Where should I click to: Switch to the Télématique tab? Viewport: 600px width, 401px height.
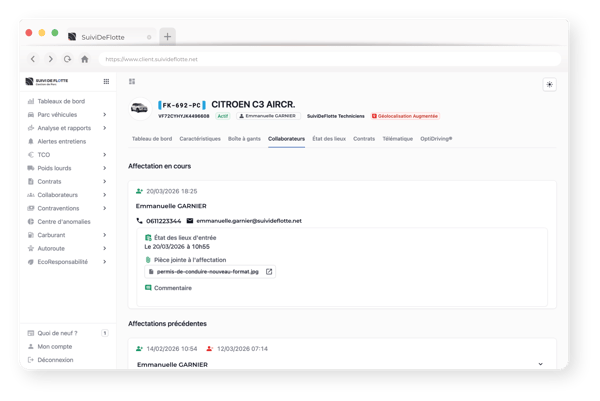click(x=398, y=139)
